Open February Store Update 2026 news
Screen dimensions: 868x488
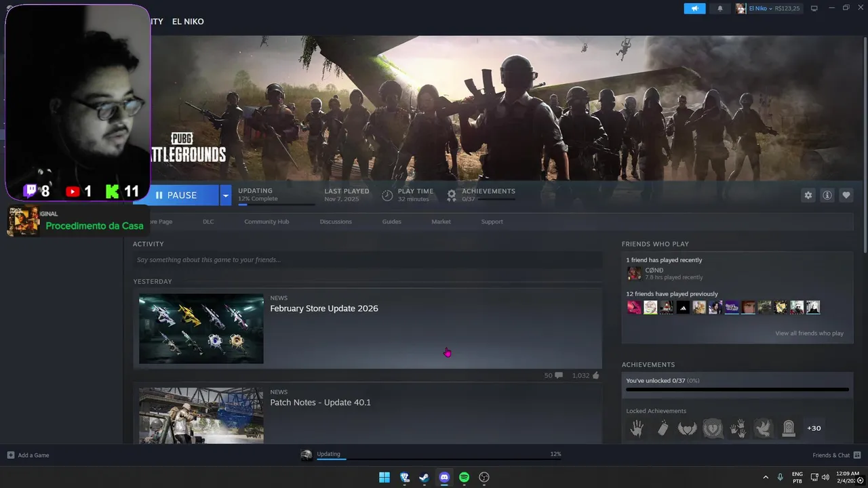pyautogui.click(x=324, y=308)
